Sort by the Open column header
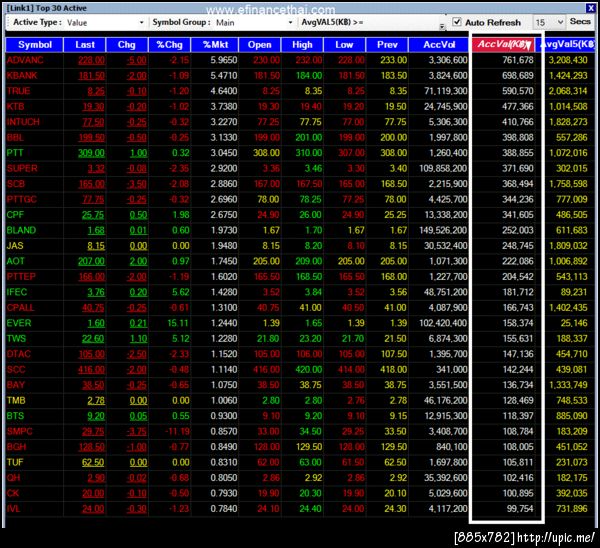This screenshot has height=548, width=600. click(259, 45)
